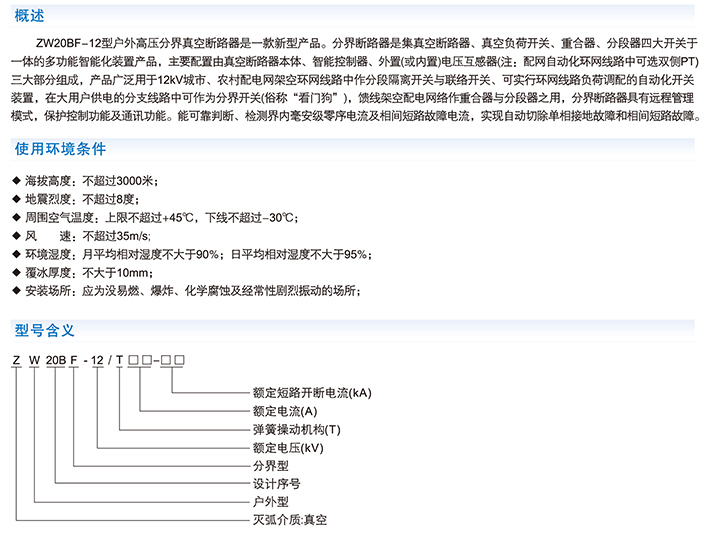
Task: Click the diamond bullet beside 周围空气温度
Action: [x=14, y=218]
